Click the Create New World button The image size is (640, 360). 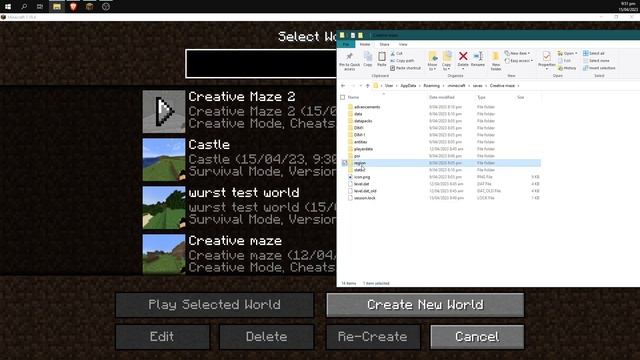point(425,305)
